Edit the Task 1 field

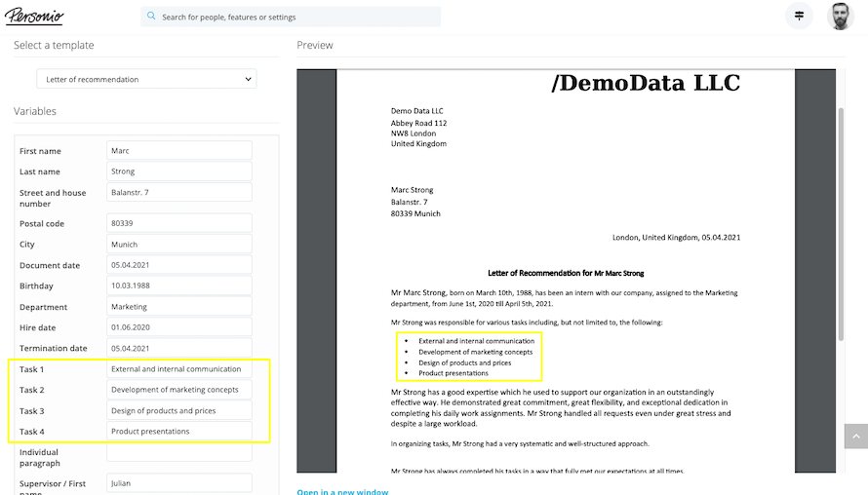coord(178,369)
